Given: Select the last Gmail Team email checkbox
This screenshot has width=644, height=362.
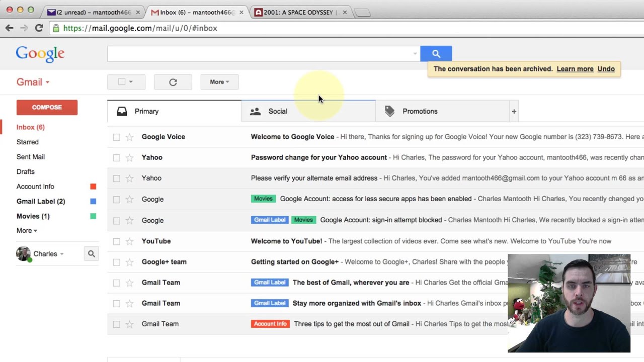Looking at the screenshot, I should click(x=117, y=324).
